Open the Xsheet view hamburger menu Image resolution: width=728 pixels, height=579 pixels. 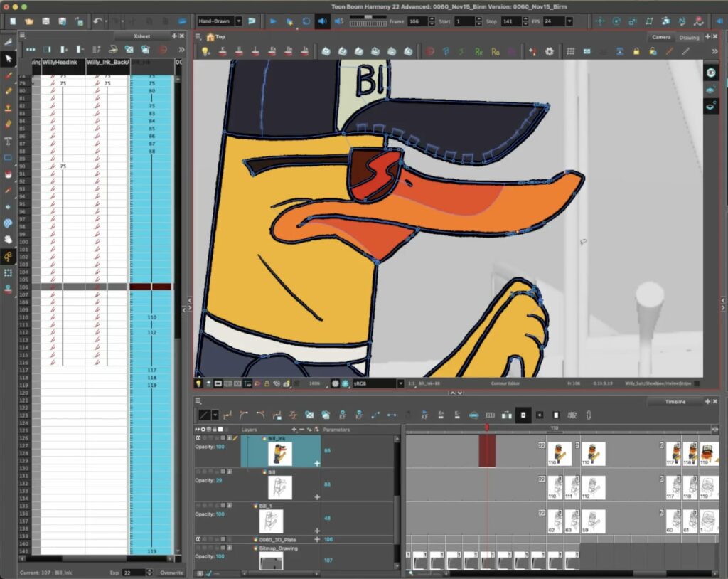coord(22,36)
